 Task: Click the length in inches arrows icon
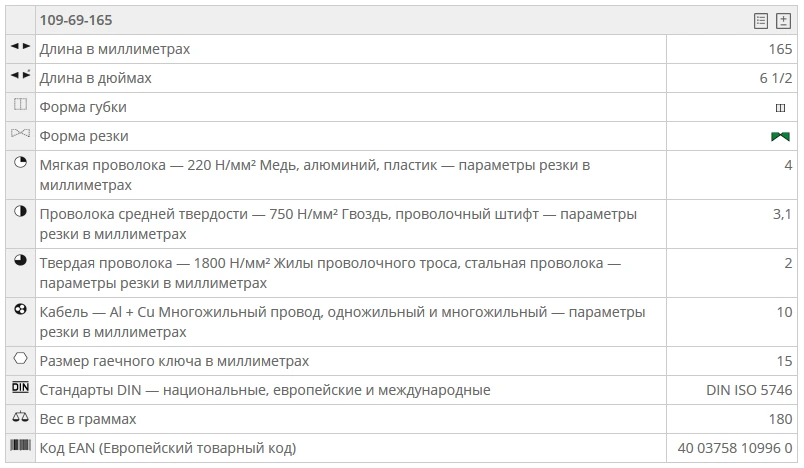pyautogui.click(x=20, y=76)
